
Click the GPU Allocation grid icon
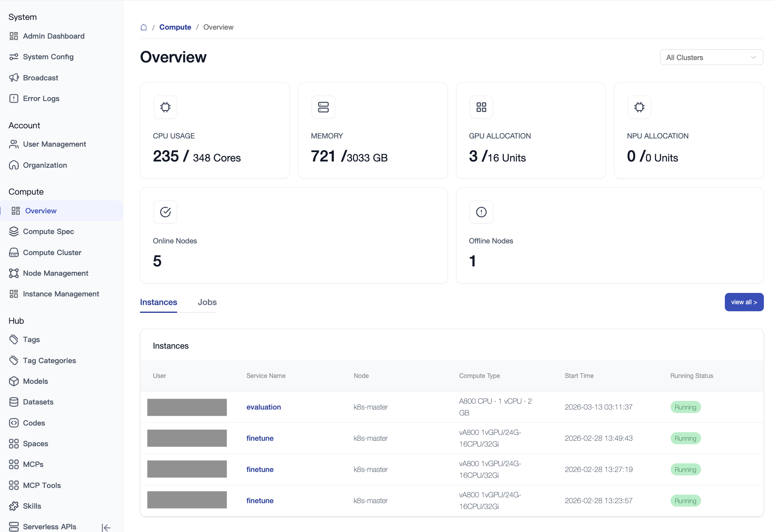pos(481,107)
